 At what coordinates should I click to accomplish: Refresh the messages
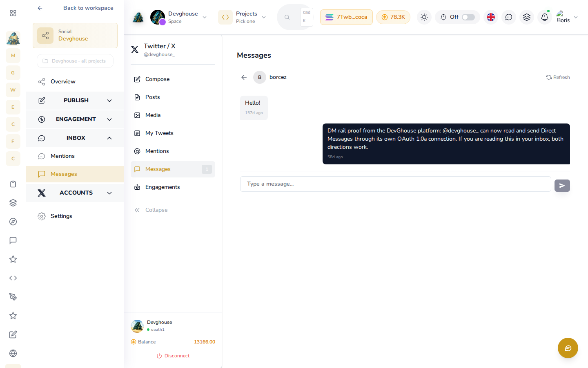pyautogui.click(x=558, y=77)
